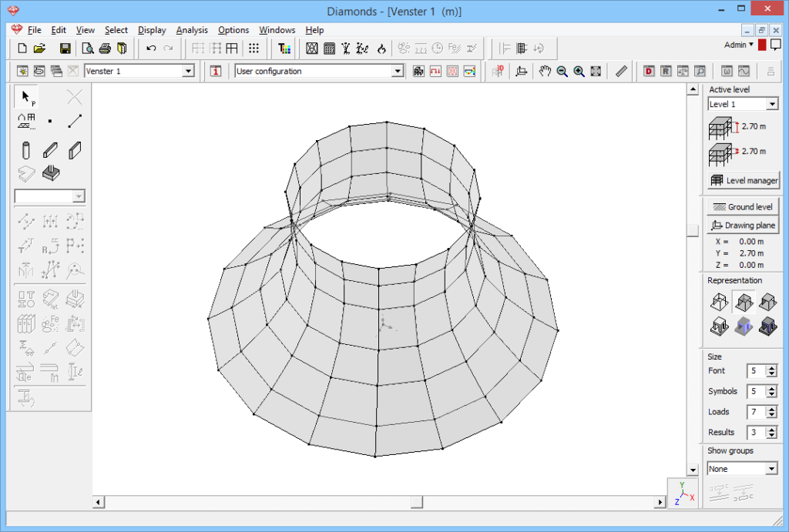The image size is (789, 532).
Task: Select the dark solid rendered representation icon
Action: (x=768, y=326)
